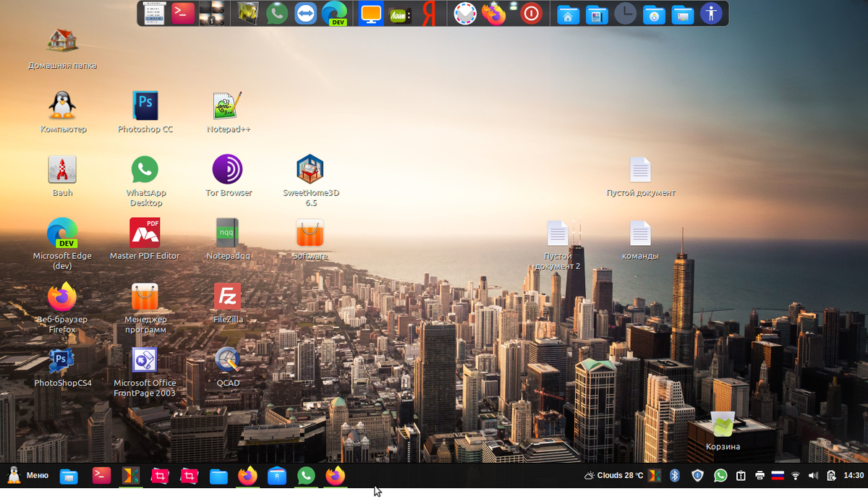The width and height of the screenshot is (868, 499).
Task: Open the Компьютер penguin icon
Action: pyautogui.click(x=62, y=106)
